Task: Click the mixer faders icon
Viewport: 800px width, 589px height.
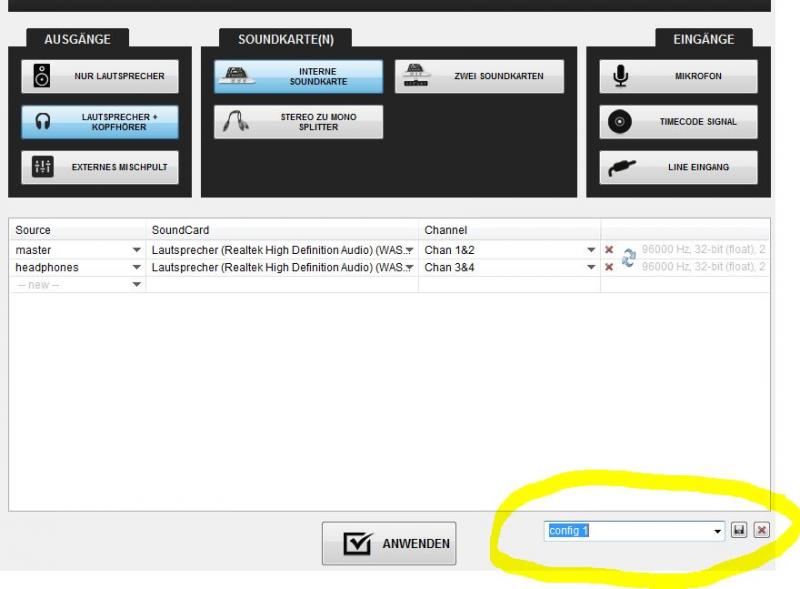Action: pyautogui.click(x=42, y=166)
